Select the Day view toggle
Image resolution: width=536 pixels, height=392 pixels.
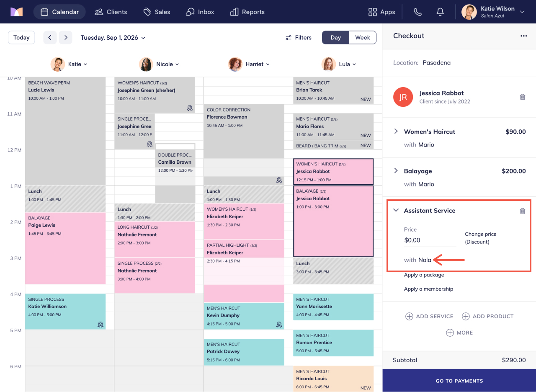coord(336,37)
